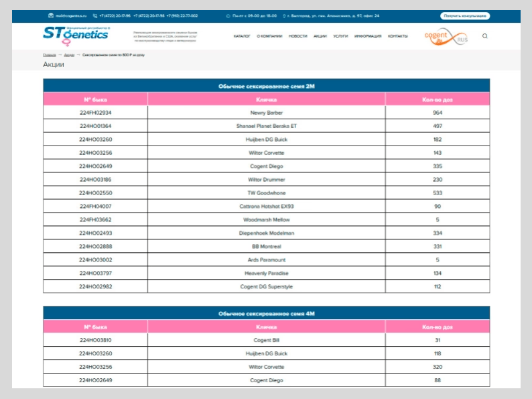Click the Обычное сексированное семя 2М header
532x399 pixels.
[267, 86]
